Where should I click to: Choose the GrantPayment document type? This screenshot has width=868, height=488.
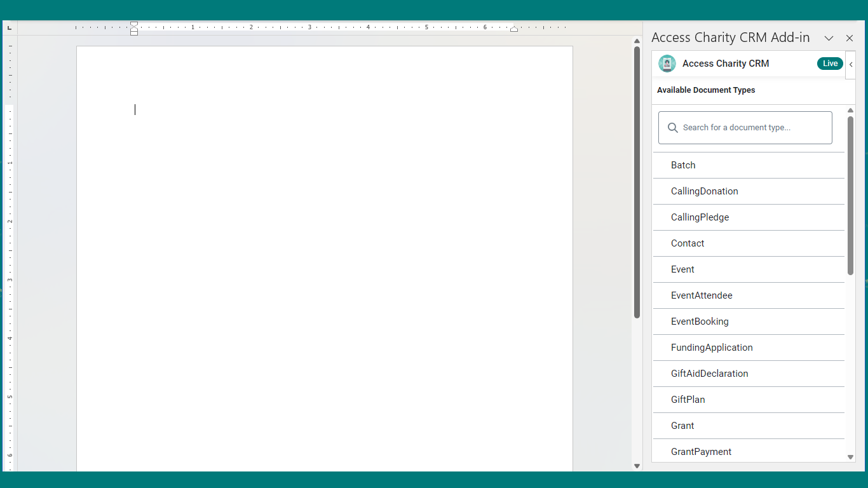click(749, 451)
